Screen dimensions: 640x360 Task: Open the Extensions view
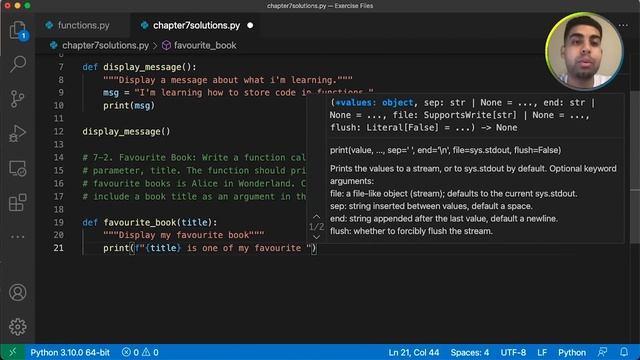[18, 202]
